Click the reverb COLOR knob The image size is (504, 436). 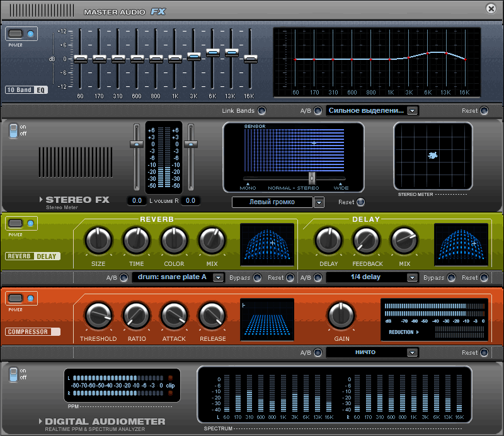175,241
